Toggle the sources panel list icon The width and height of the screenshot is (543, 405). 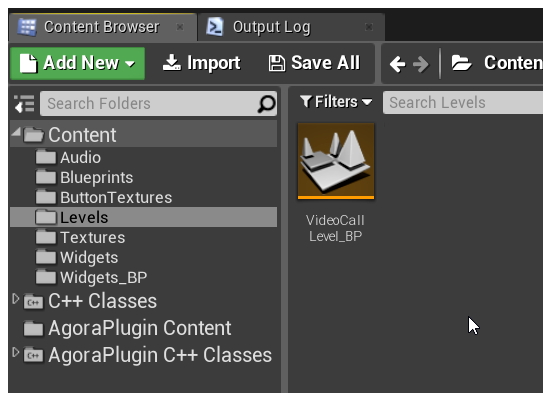pos(24,104)
